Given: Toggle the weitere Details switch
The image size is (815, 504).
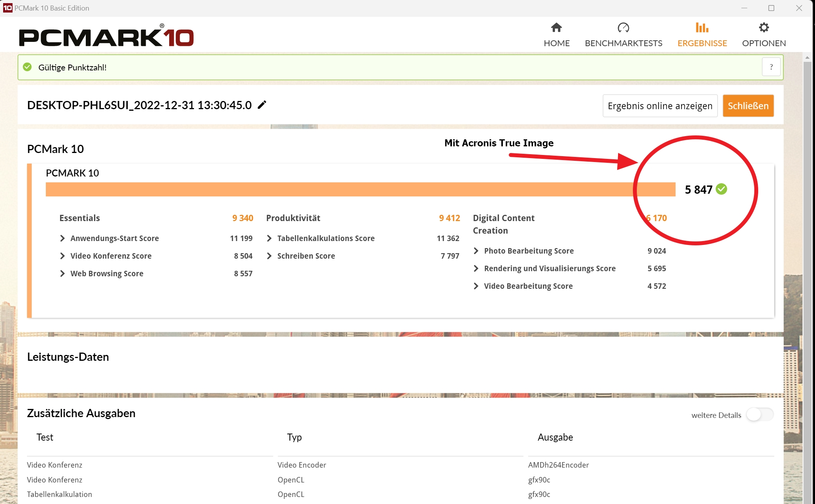Looking at the screenshot, I should pos(759,415).
